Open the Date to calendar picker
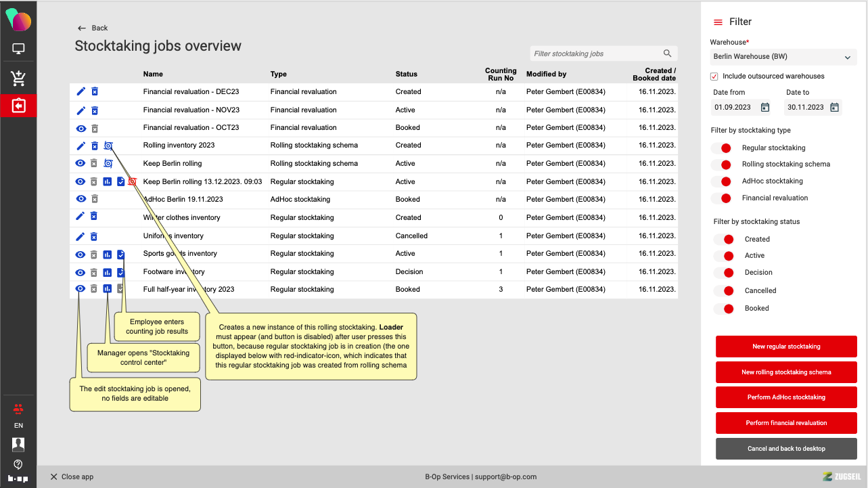Image resolution: width=868 pixels, height=488 pixels. click(835, 107)
